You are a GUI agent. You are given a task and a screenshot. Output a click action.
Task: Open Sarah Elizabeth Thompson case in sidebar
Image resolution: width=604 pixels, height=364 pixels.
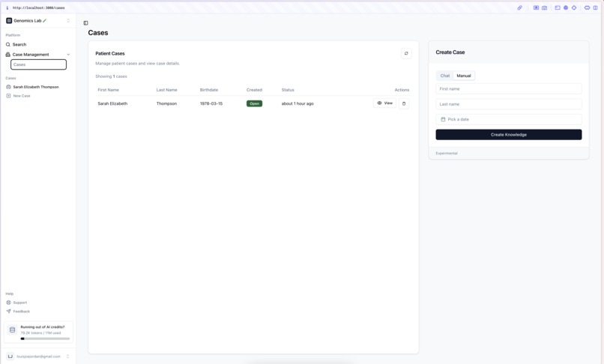click(36, 87)
